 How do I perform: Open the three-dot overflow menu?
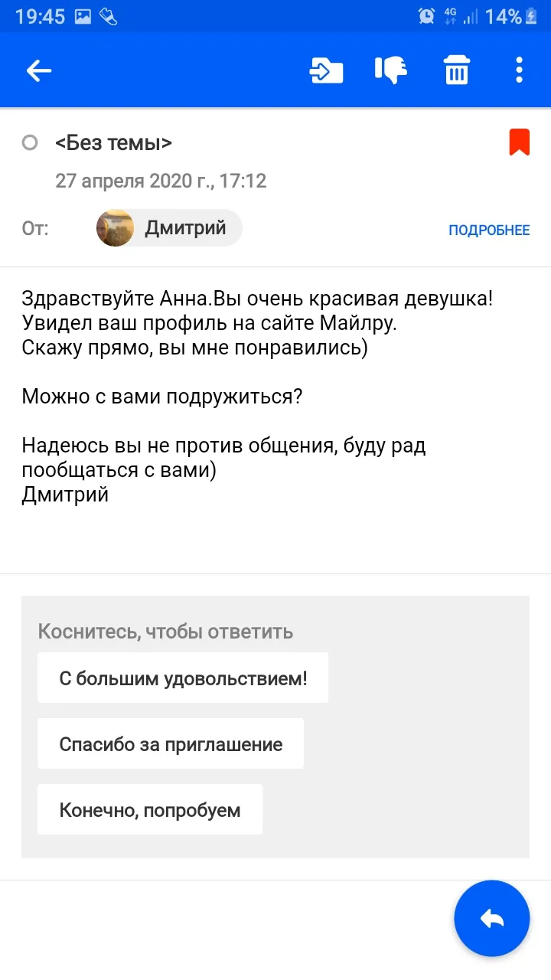click(x=519, y=71)
